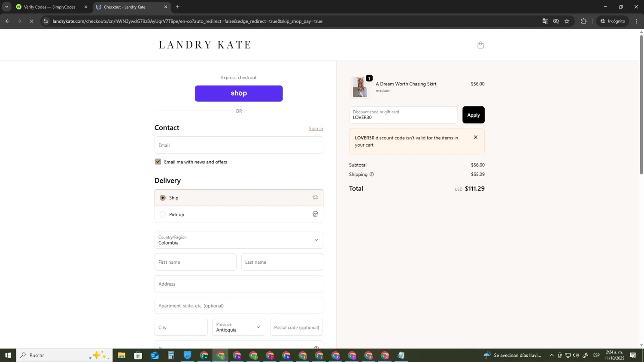
Task: Open Outlook from the taskbar
Action: [155, 355]
